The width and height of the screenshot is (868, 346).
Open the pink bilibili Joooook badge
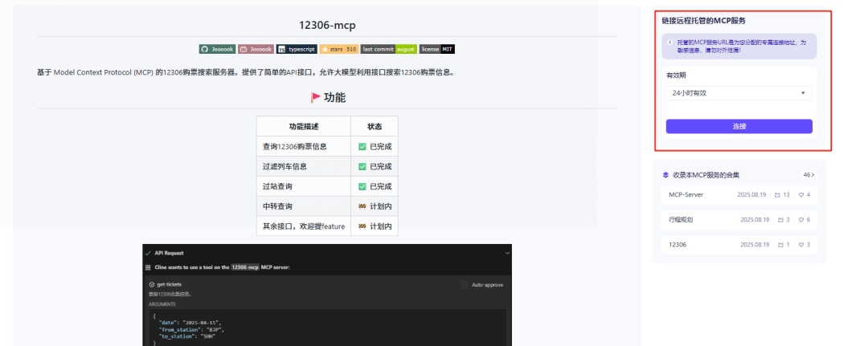256,49
